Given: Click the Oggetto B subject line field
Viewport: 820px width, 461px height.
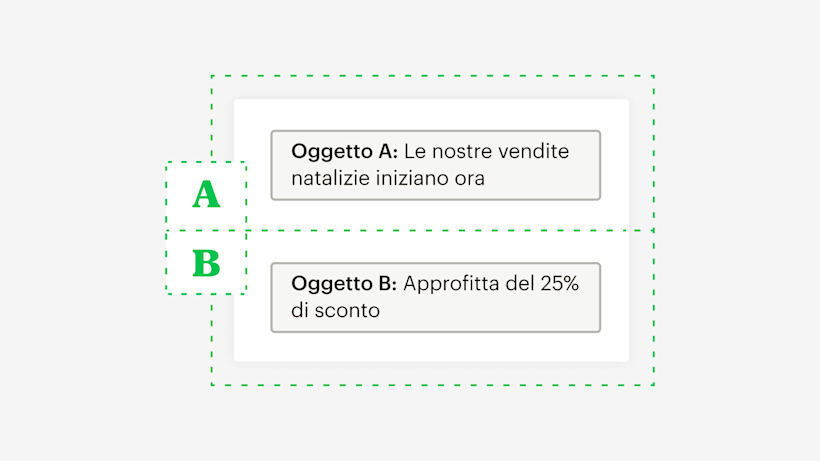Looking at the screenshot, I should point(435,297).
